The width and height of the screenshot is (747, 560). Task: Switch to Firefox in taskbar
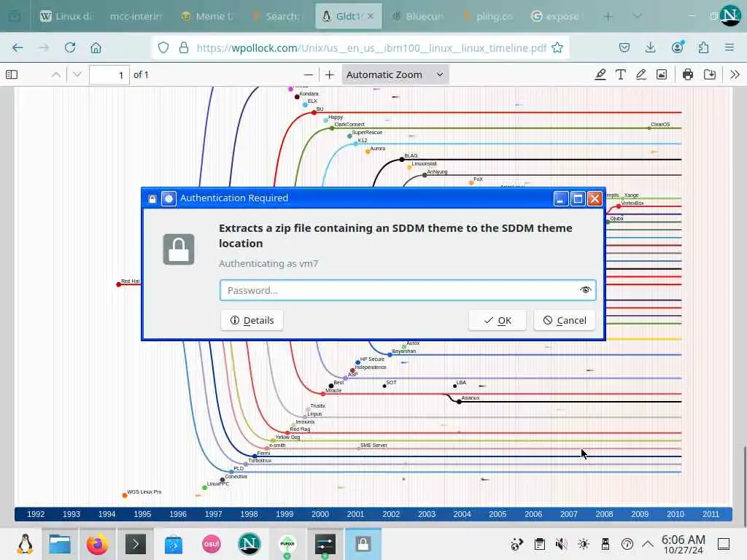(97, 544)
